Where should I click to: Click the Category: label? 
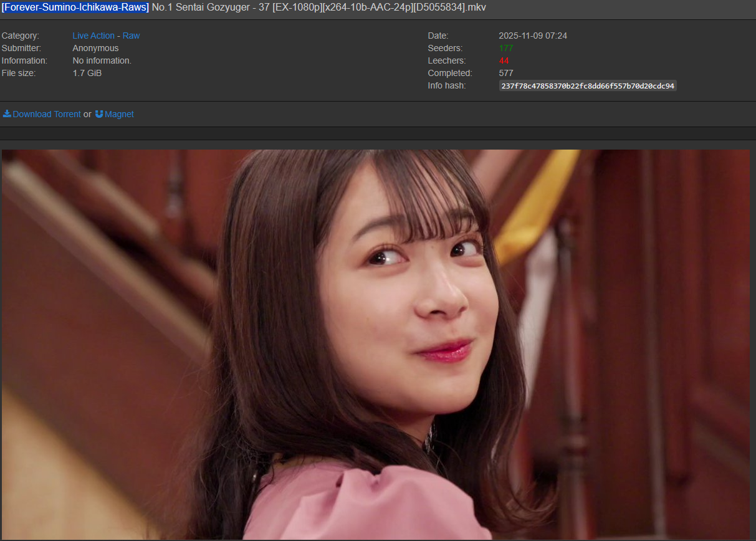pos(20,36)
